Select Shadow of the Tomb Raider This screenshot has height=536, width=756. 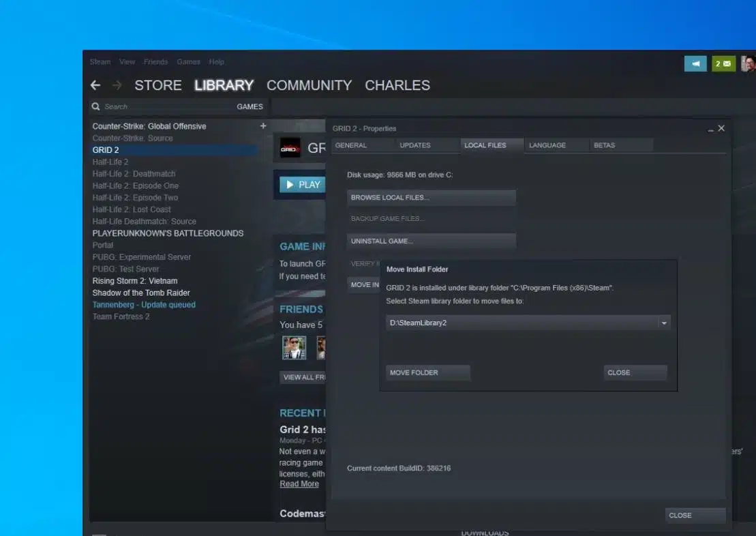coord(141,293)
